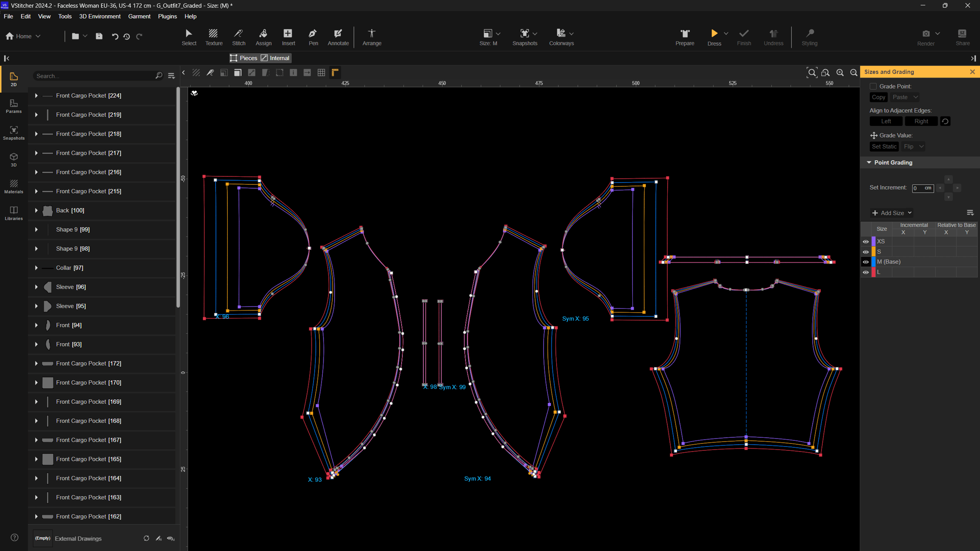Open the Materials panel
980x551 pixels.
click(x=14, y=186)
